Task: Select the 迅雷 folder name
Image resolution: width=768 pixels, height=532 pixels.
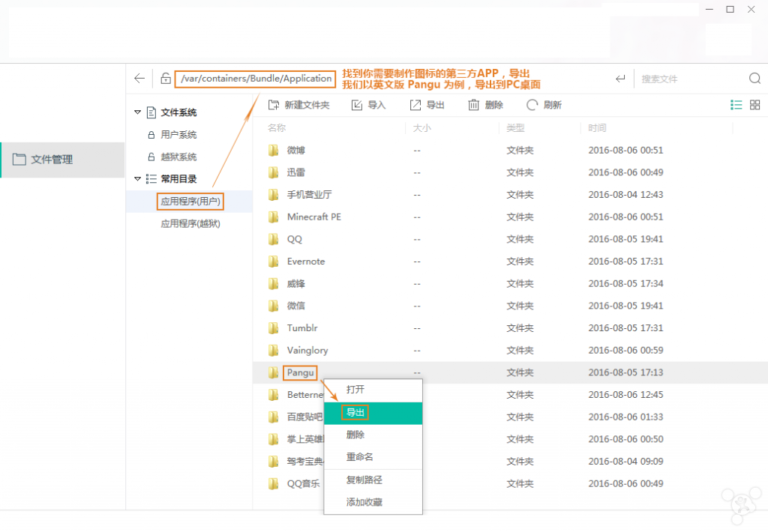Action: [295, 172]
